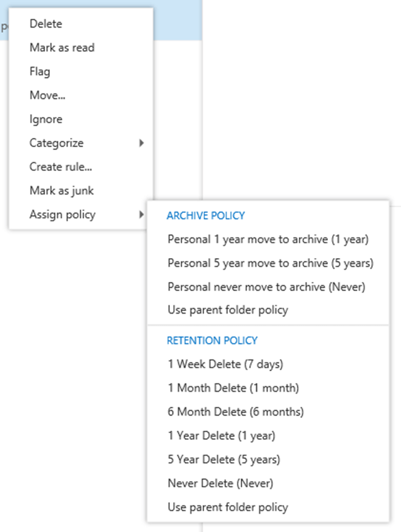This screenshot has height=532, width=401.
Task: Apply 1 Year Delete policy
Action: [222, 436]
